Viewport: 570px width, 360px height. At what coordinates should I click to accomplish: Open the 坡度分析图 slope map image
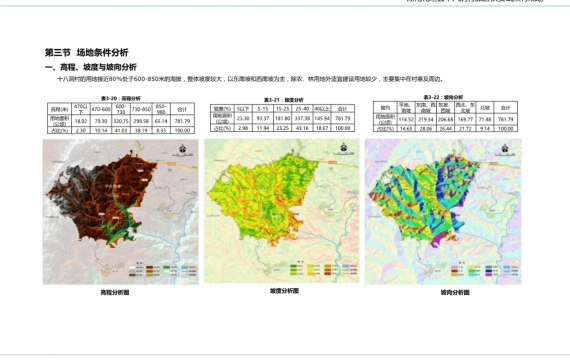[282, 211]
